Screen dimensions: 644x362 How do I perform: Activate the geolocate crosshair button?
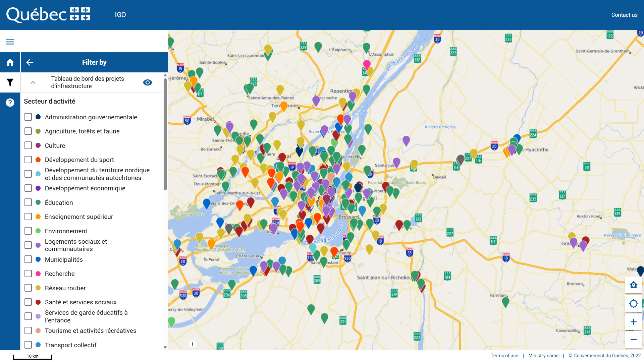tap(633, 304)
